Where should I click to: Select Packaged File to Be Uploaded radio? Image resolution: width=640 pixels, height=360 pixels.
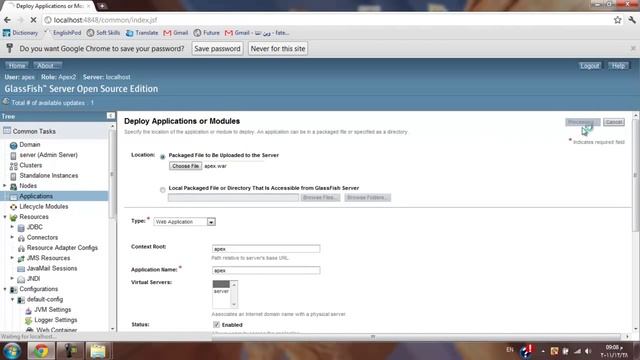click(x=162, y=156)
